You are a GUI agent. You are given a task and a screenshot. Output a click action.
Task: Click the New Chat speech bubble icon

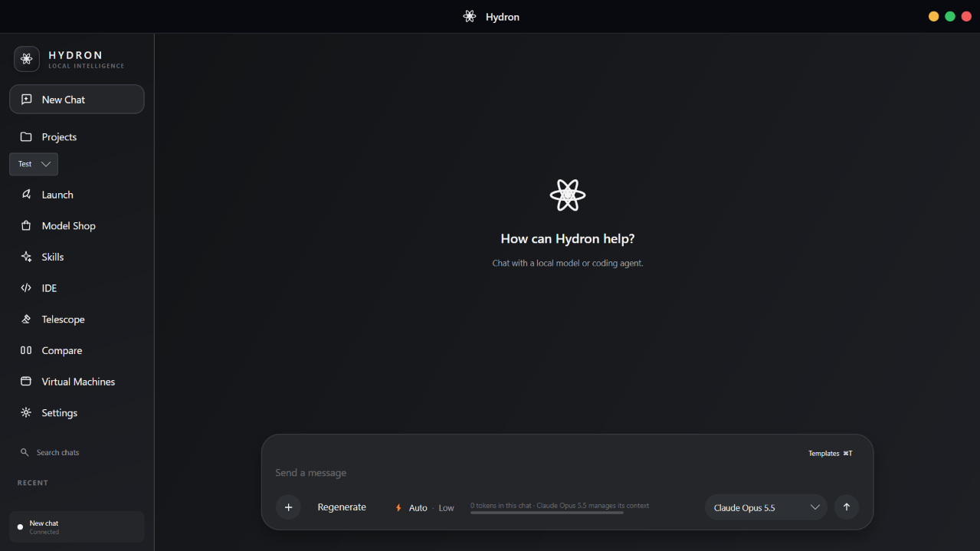(26, 100)
